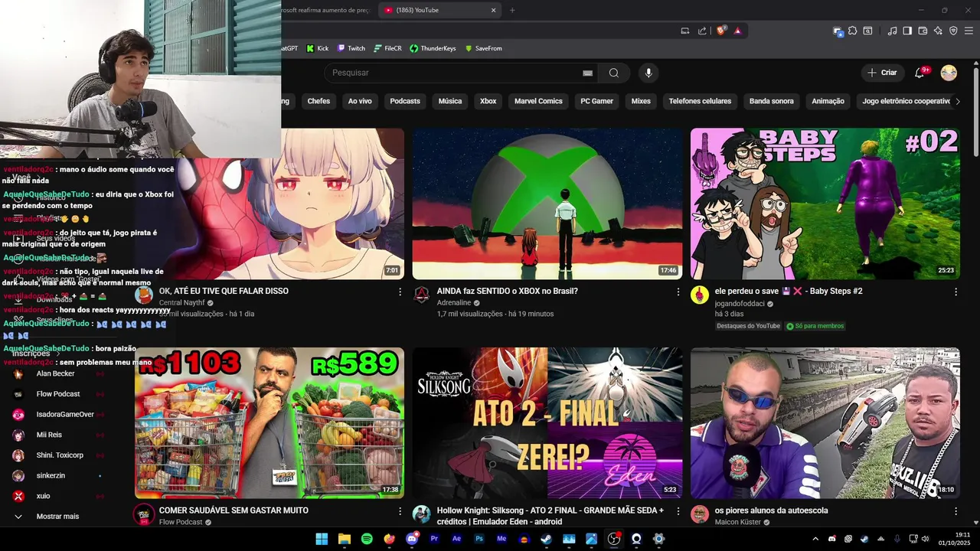This screenshot has width=980, height=551.
Task: Open the Leo AI sparkle icon
Action: point(938,31)
